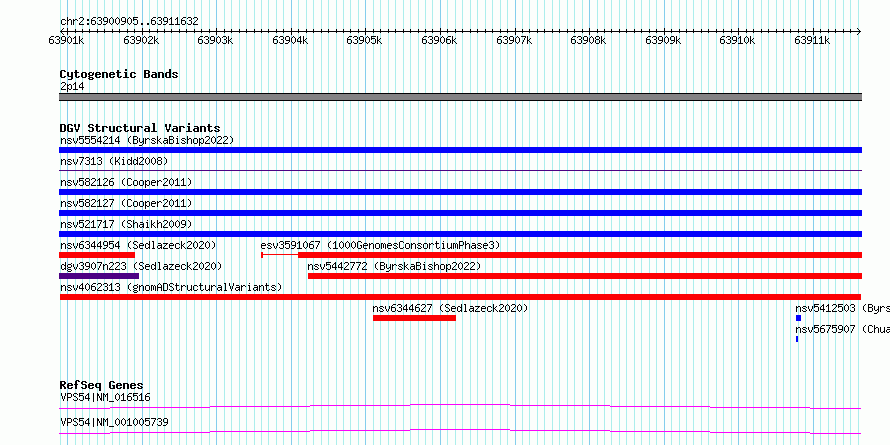
Task: Click the thin purple line under nsv7313
Action: point(460,170)
